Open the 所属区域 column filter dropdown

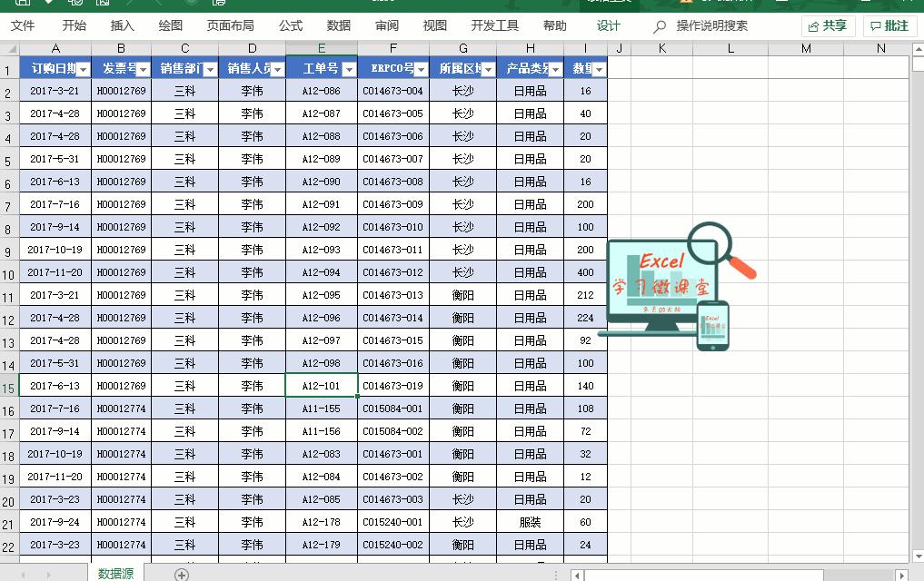[x=486, y=68]
